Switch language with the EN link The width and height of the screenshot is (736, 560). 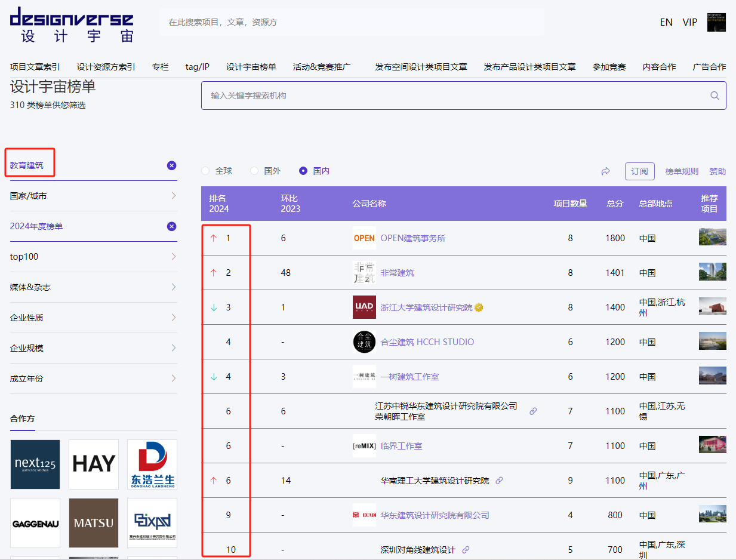pyautogui.click(x=666, y=22)
